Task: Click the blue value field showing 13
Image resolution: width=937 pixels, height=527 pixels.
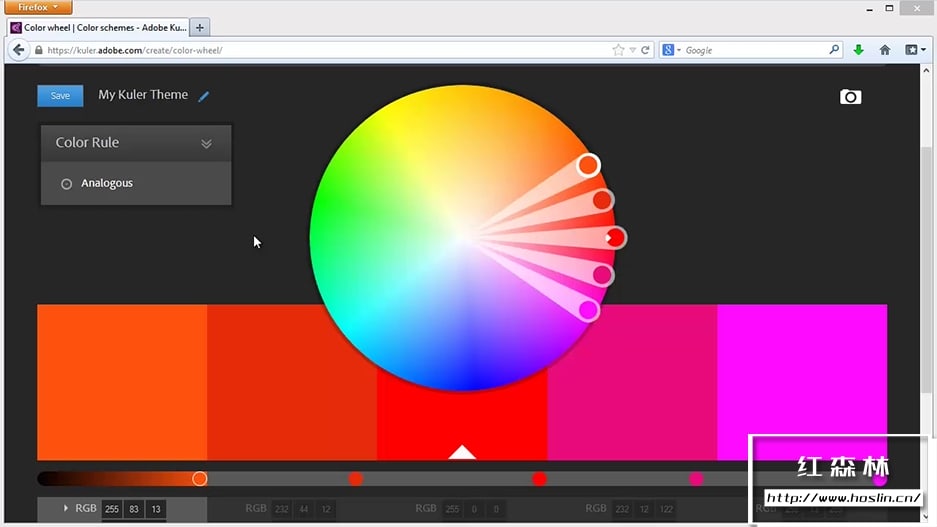Action: (156, 509)
